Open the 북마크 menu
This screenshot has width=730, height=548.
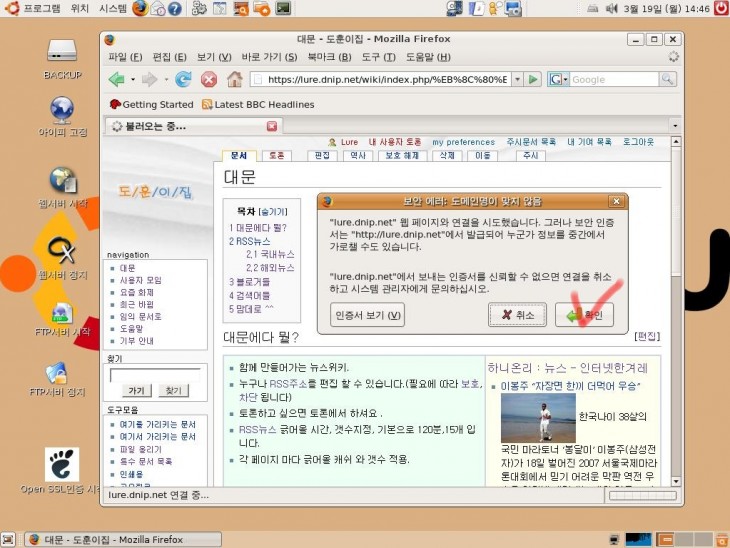(x=323, y=56)
